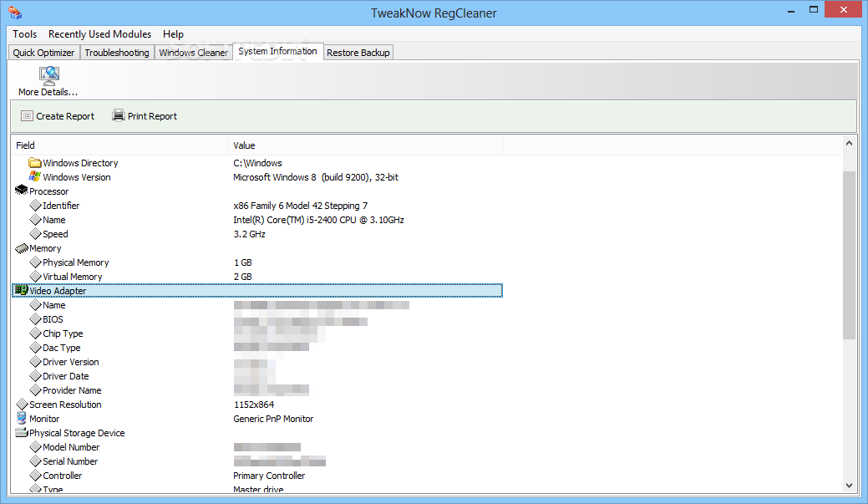Click the vertical scrollbar thumb
Image resolution: width=868 pixels, height=504 pixels.
[x=849, y=255]
